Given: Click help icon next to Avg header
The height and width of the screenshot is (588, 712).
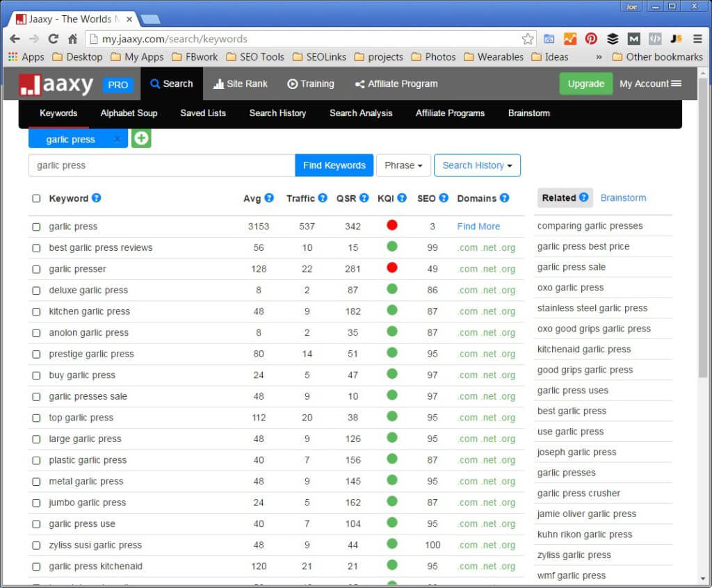Looking at the screenshot, I should (269, 198).
